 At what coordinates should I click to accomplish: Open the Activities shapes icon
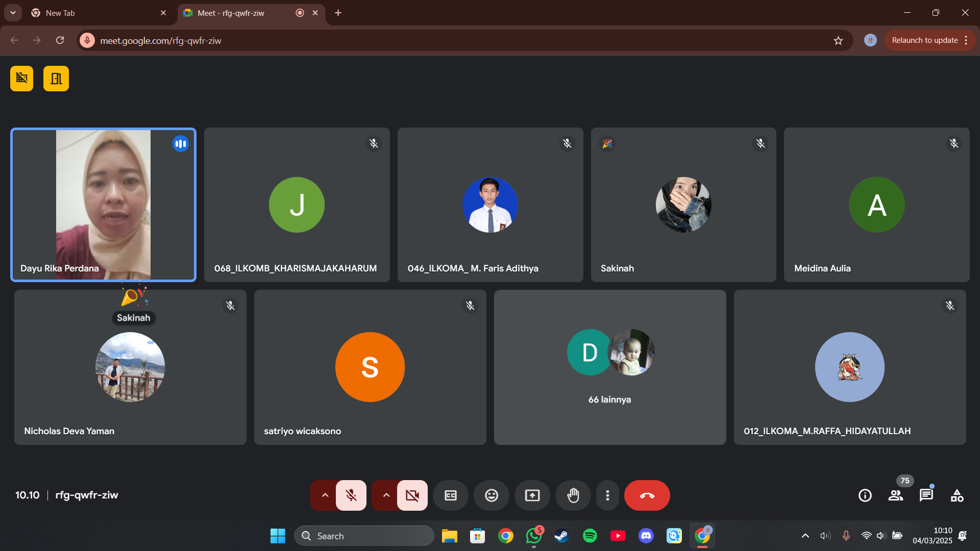click(x=957, y=495)
